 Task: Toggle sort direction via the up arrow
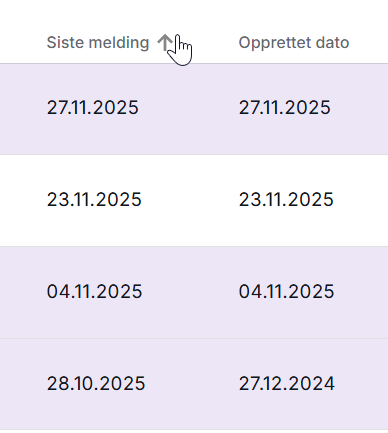tap(164, 43)
